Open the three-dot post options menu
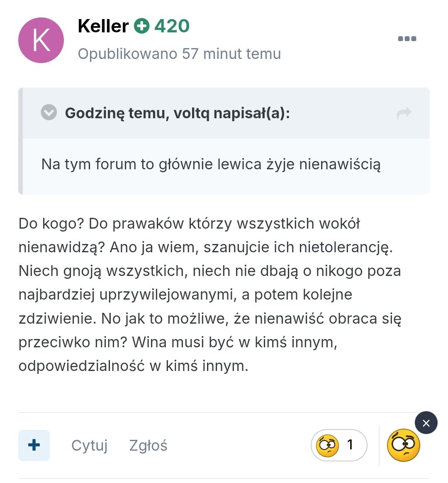 (x=407, y=39)
